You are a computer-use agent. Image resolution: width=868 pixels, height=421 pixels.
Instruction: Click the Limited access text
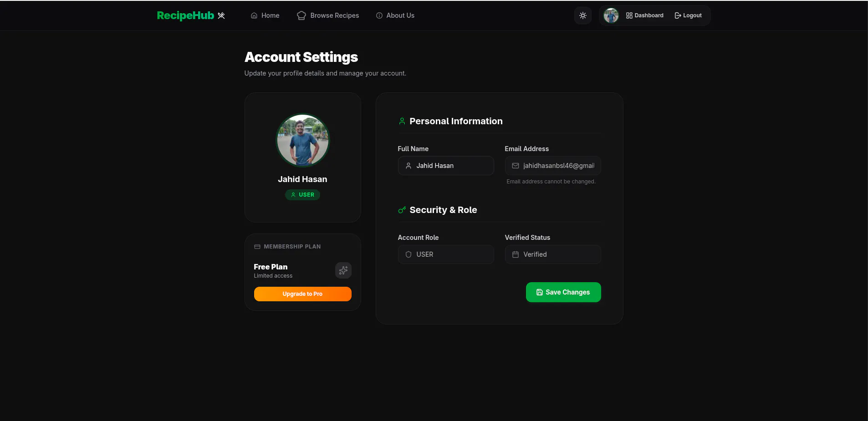click(273, 276)
